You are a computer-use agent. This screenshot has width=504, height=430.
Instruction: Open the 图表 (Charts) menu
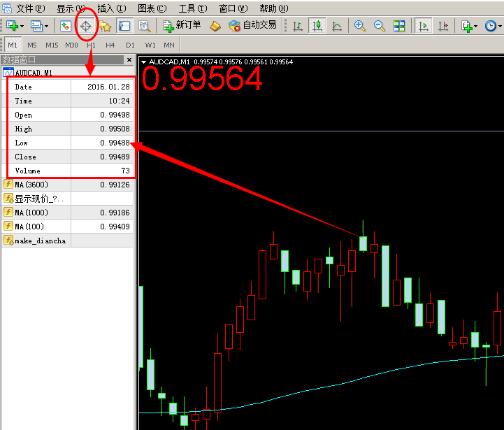tap(152, 8)
